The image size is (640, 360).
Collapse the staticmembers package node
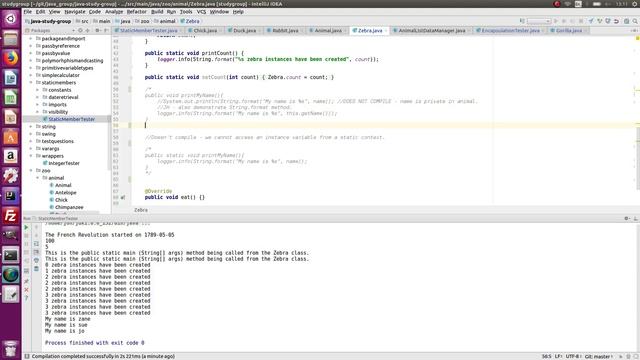pos(31,82)
